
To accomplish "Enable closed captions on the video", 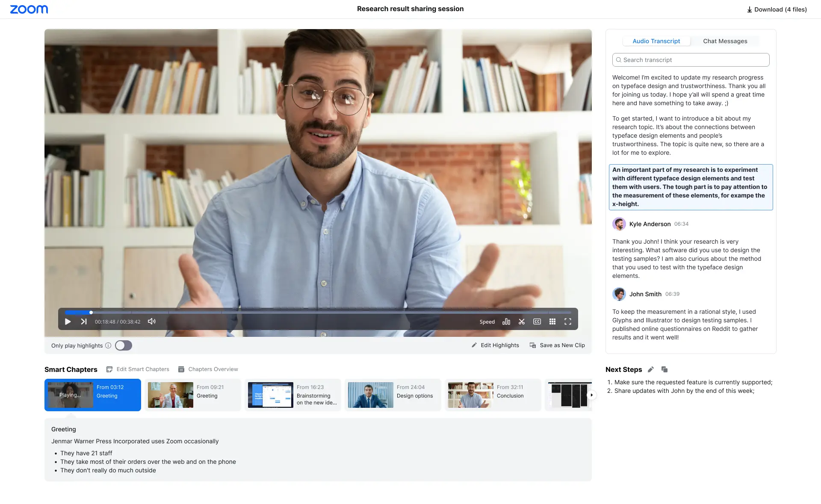I will click(x=537, y=321).
